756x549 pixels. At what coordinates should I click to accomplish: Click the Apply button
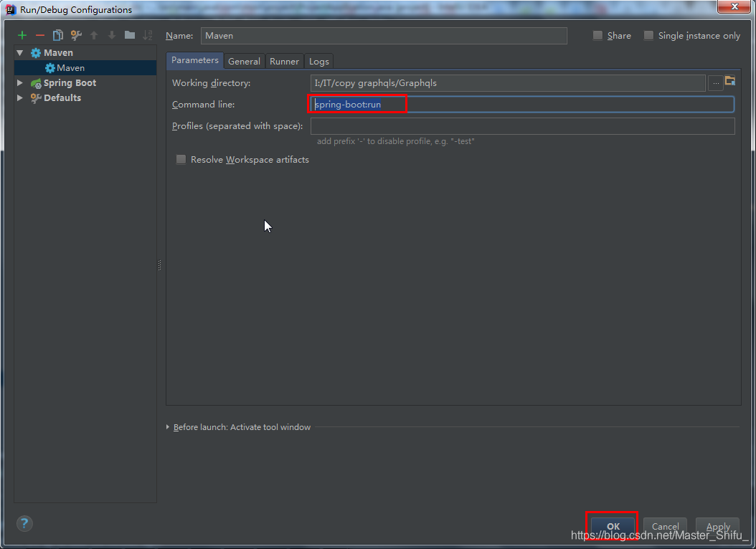718,526
